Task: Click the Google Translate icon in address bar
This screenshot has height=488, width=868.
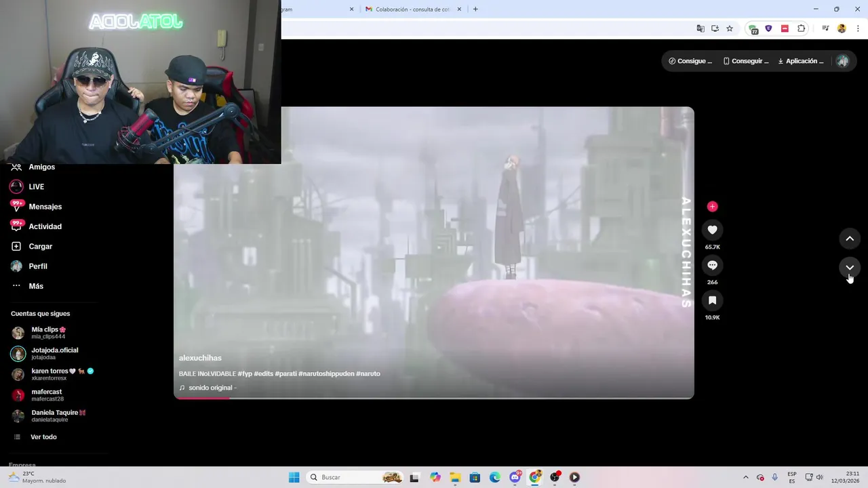Action: tap(701, 28)
